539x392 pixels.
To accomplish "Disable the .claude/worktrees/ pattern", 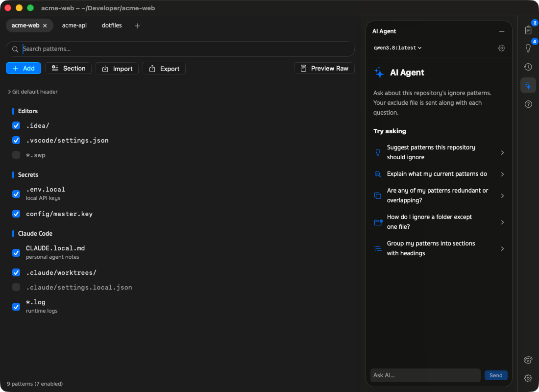I will coord(16,272).
